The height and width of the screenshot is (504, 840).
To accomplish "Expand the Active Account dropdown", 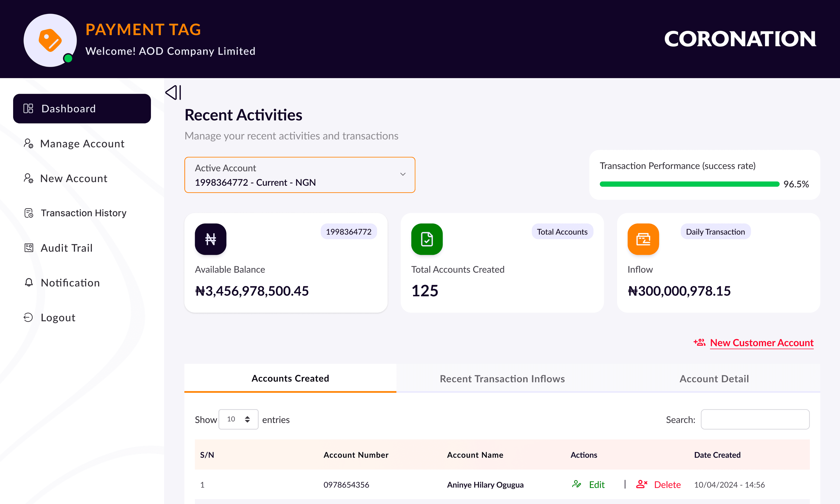I will [300, 175].
